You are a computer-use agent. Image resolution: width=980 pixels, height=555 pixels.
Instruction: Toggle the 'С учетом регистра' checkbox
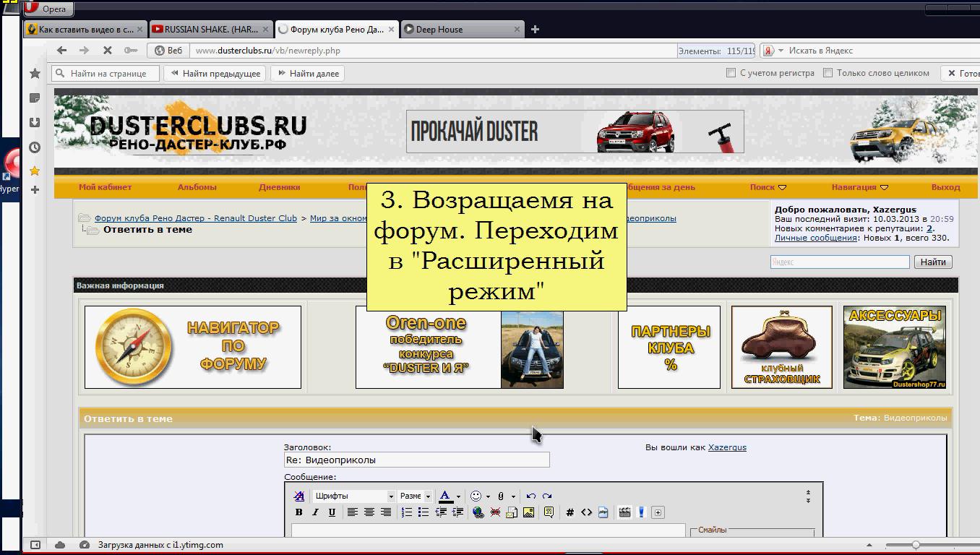pos(731,73)
